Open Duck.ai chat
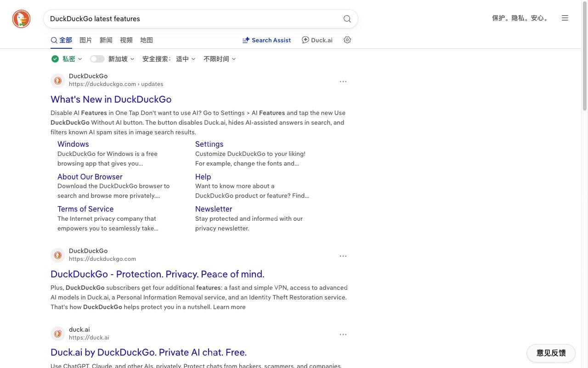The image size is (588, 368). tap(317, 40)
